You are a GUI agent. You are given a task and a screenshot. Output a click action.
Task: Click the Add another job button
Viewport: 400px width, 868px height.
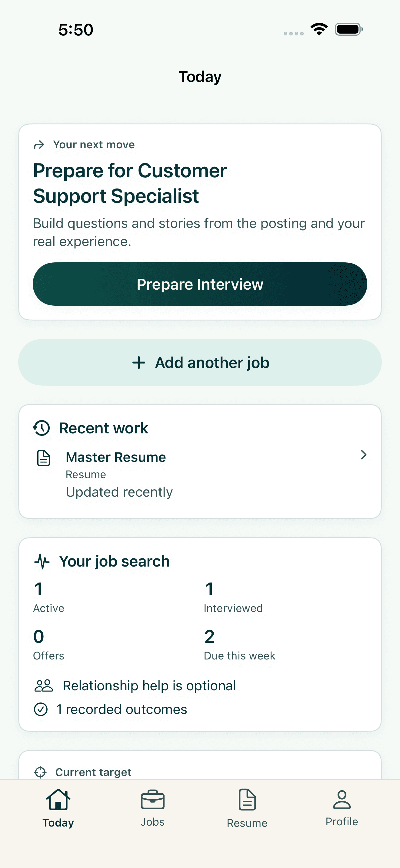tap(200, 362)
